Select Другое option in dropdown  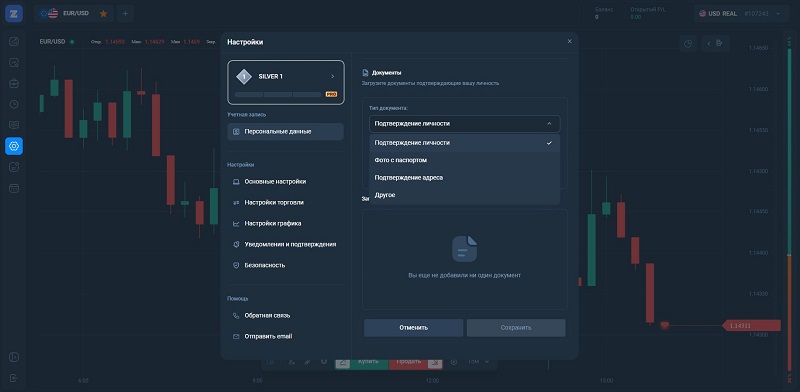click(464, 195)
